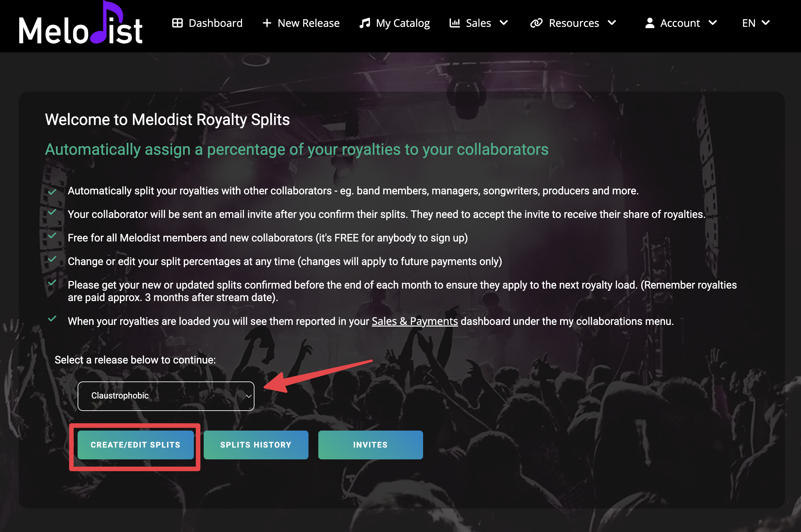This screenshot has width=801, height=532.
Task: Expand the Resources menu chevron
Action: (612, 23)
